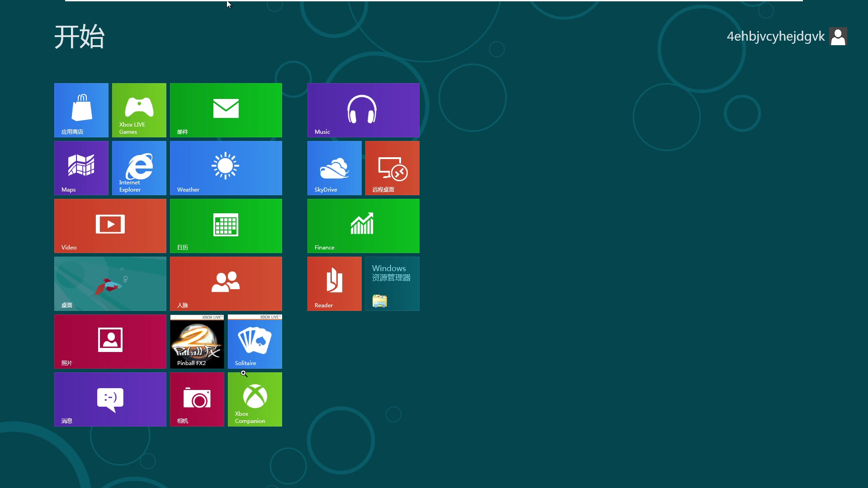Open the Maps app tile
This screenshot has height=488, width=868.
tap(81, 168)
